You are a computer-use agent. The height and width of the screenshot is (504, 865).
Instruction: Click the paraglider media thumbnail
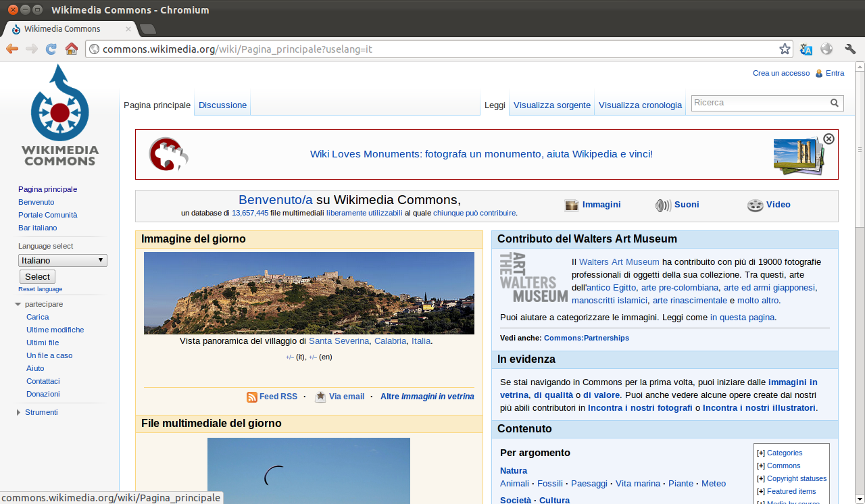tap(309, 471)
